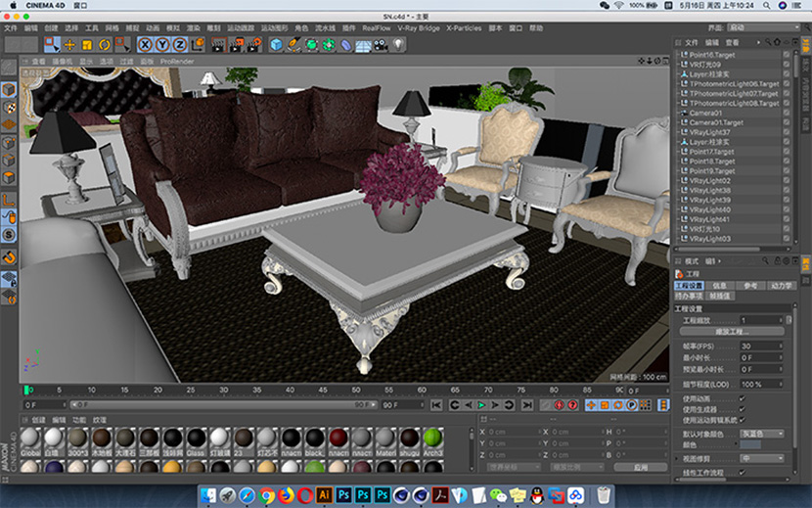Image resolution: width=812 pixels, height=508 pixels.
Task: Open the 默认对象颜色 dropdown
Action: (x=763, y=434)
